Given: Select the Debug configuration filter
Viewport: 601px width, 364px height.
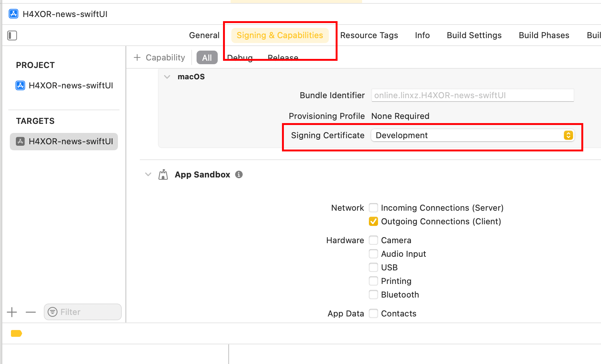Looking at the screenshot, I should point(240,58).
